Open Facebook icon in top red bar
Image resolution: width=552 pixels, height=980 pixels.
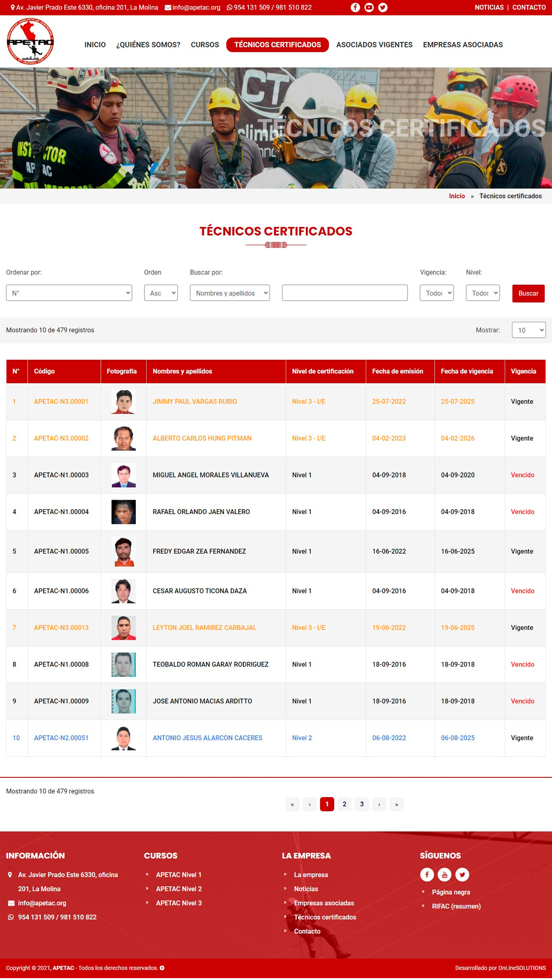[x=355, y=7]
